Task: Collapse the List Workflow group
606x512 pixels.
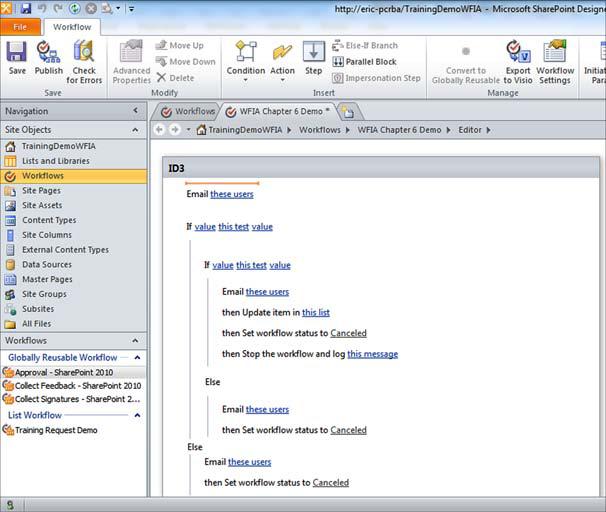Action: coord(137,415)
